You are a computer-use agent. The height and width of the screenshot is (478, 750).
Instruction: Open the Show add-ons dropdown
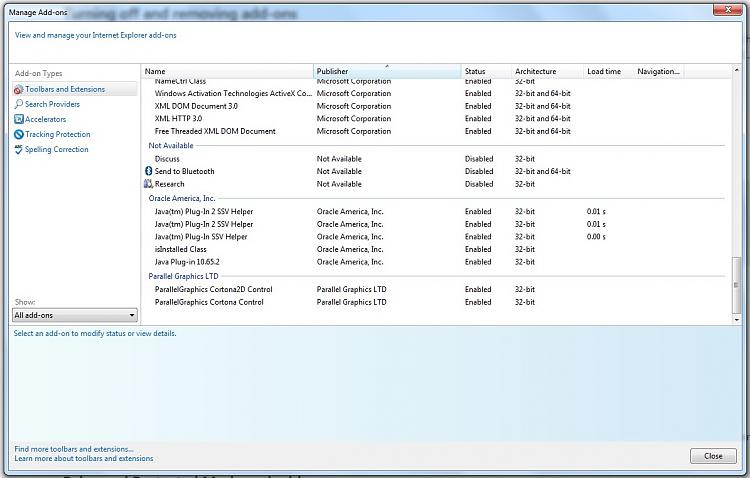75,315
